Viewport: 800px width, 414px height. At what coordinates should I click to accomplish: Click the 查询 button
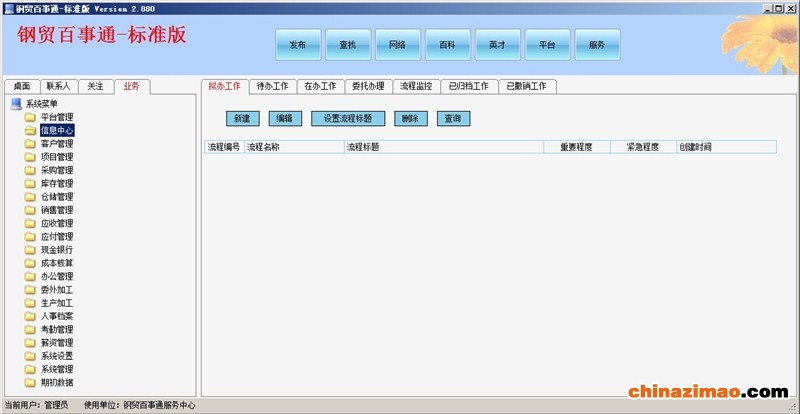pyautogui.click(x=453, y=118)
